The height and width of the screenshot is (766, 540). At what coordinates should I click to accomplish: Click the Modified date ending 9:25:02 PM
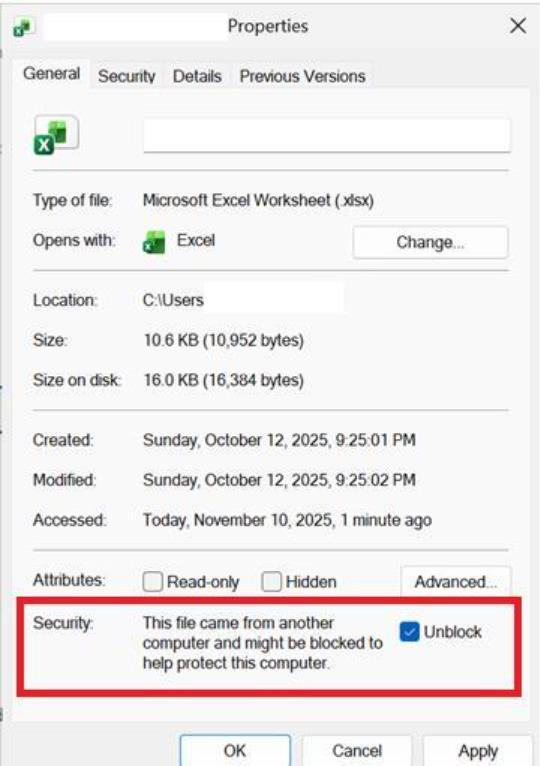(x=279, y=480)
